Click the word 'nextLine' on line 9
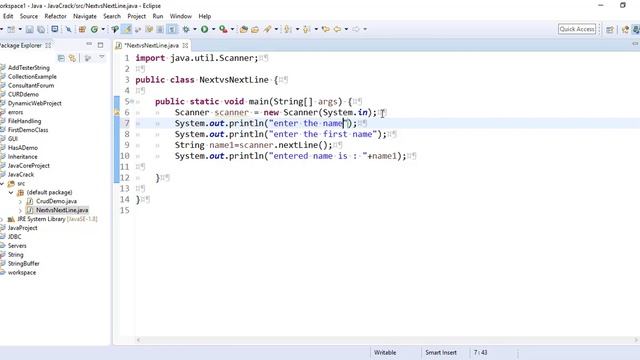Image resolution: width=640 pixels, height=360 pixels. pos(298,145)
